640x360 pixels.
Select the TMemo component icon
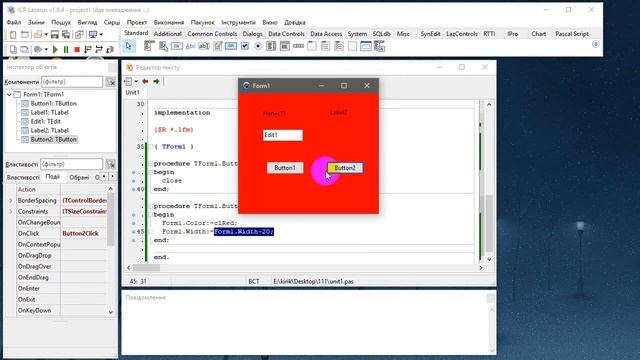[218, 47]
